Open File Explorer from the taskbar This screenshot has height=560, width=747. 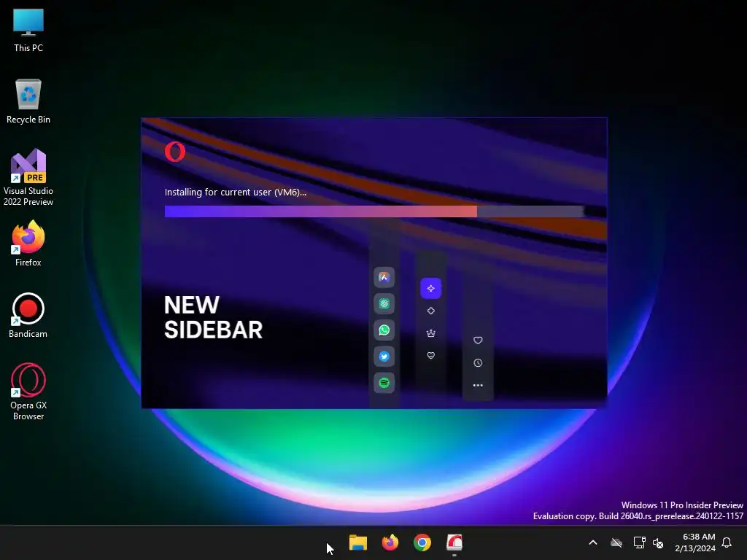click(357, 542)
